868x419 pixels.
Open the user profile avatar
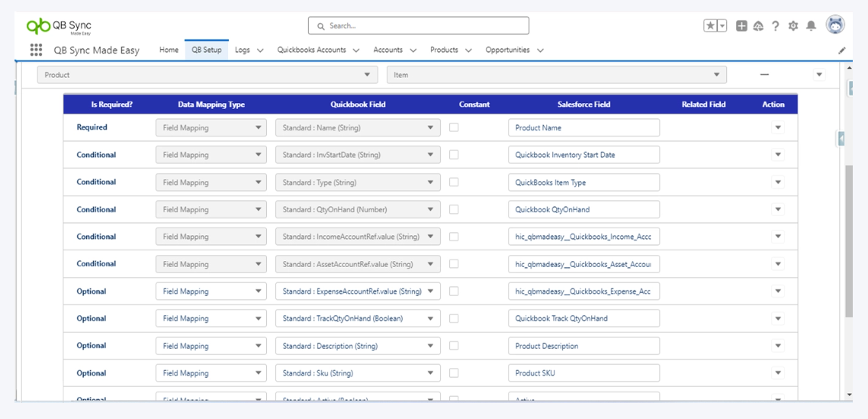pyautogui.click(x=835, y=25)
